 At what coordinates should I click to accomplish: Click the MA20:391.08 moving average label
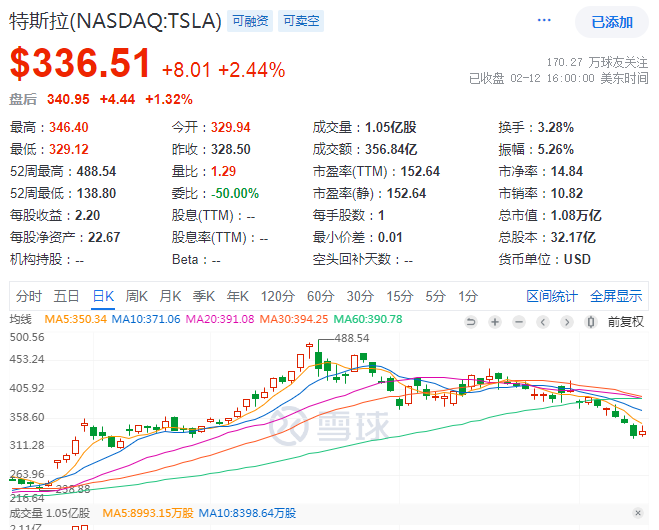220,319
